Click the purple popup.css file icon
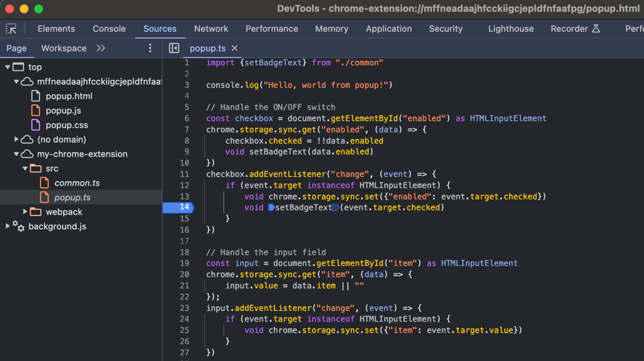 (x=36, y=125)
